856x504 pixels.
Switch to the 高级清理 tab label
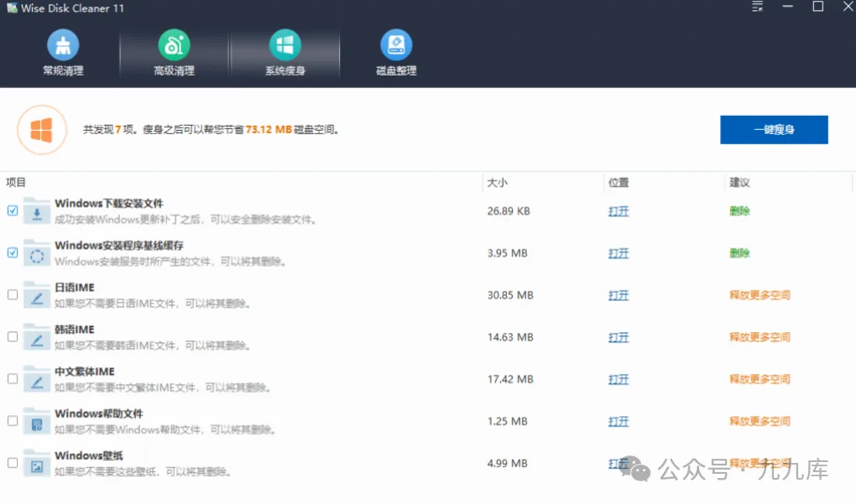click(x=175, y=70)
